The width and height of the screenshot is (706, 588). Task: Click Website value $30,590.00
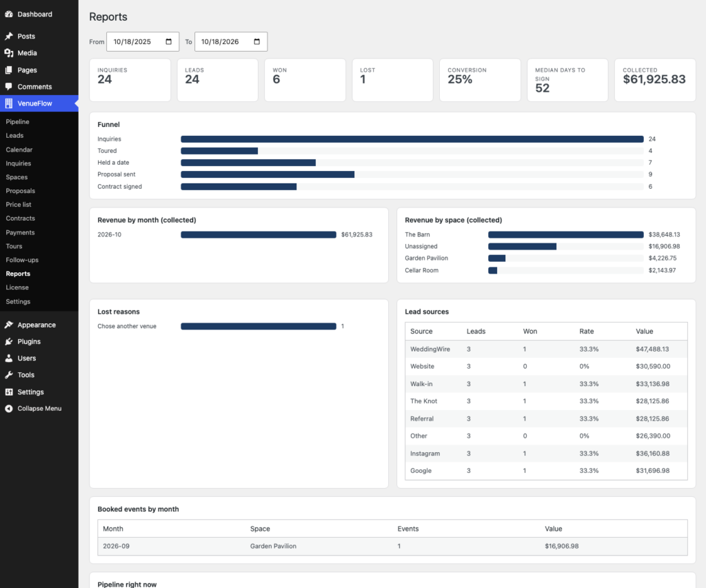coord(653,367)
